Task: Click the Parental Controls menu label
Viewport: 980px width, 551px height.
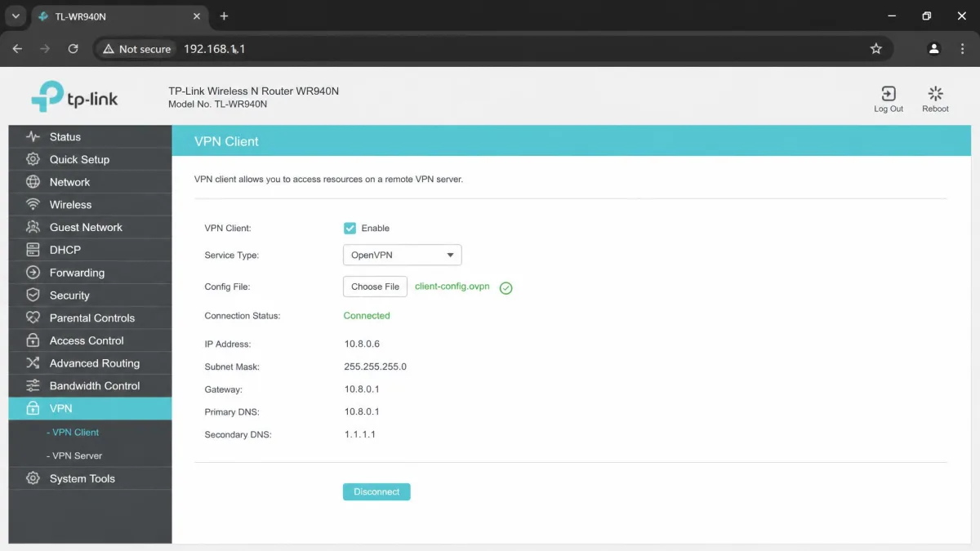Action: click(92, 318)
